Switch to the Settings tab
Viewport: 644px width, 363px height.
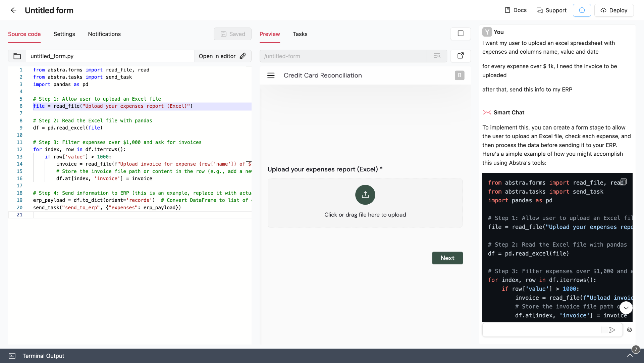64,34
